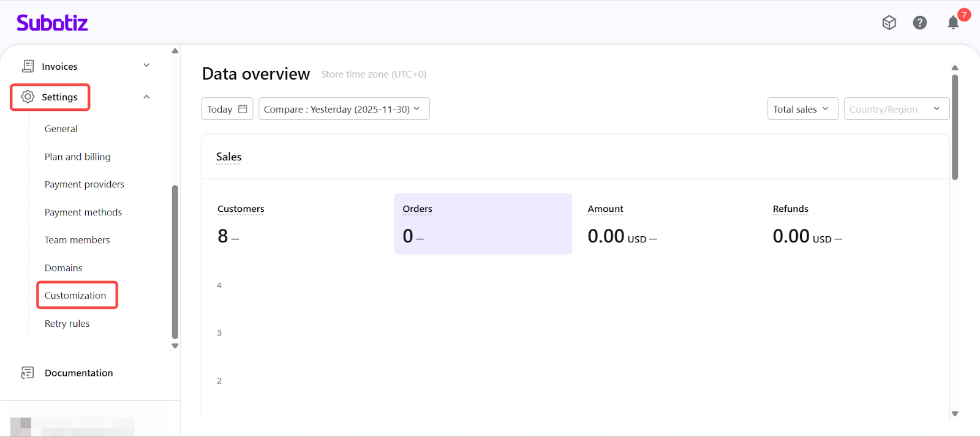Screen dimensions: 980x437
Task: Go to Payment providers page
Action: pos(85,184)
